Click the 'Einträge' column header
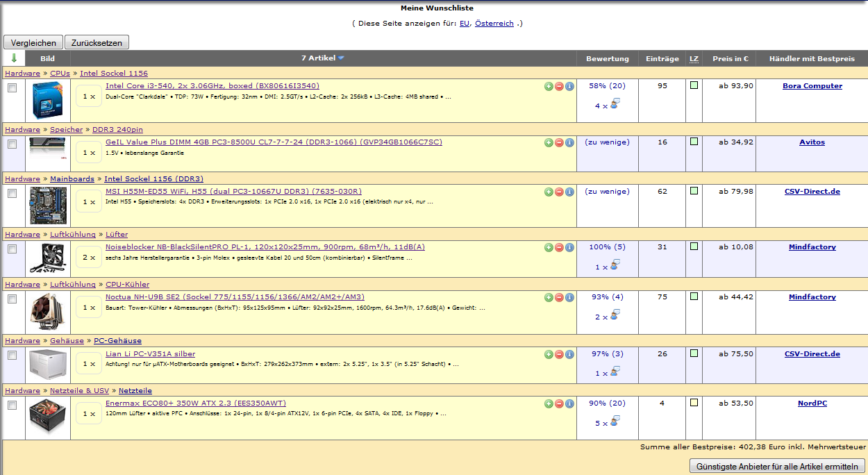868x475 pixels. click(x=662, y=59)
